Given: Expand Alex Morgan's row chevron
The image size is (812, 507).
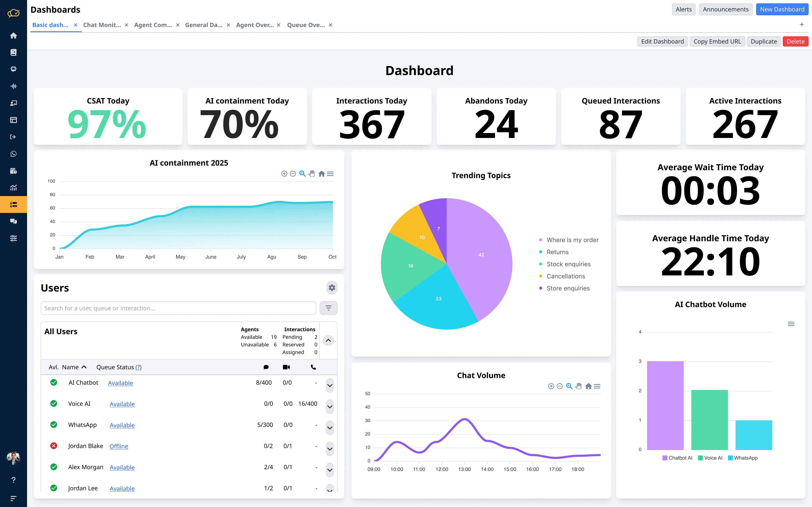Looking at the screenshot, I should click(329, 470).
